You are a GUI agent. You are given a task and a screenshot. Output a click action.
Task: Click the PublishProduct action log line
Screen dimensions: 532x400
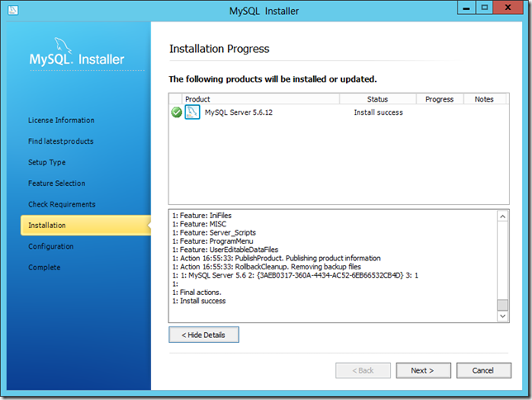277,258
